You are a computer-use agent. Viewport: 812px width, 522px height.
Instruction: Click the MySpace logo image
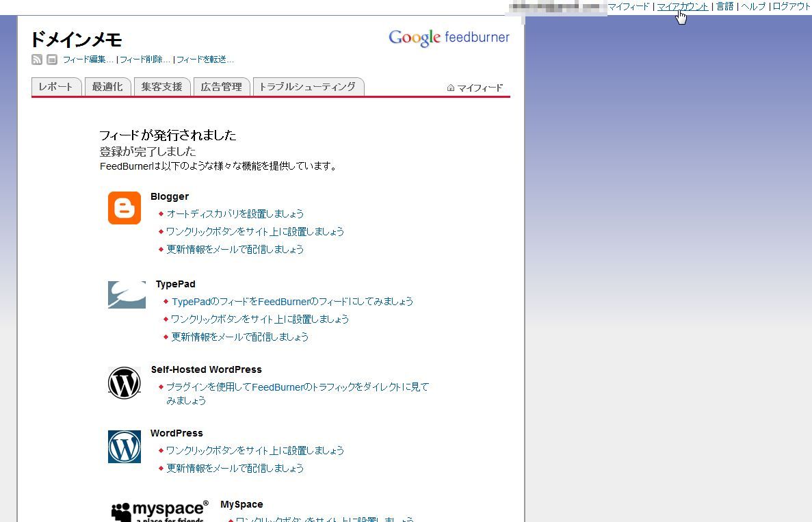tap(159, 511)
